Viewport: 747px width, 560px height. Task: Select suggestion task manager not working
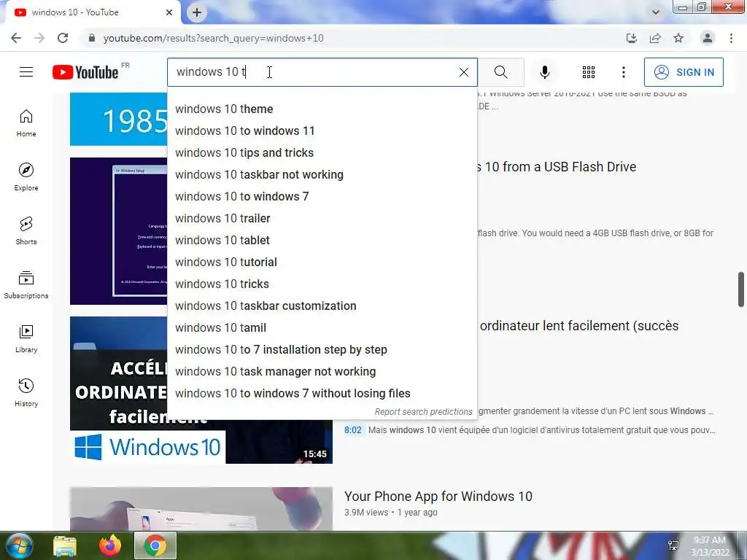pyautogui.click(x=322, y=372)
